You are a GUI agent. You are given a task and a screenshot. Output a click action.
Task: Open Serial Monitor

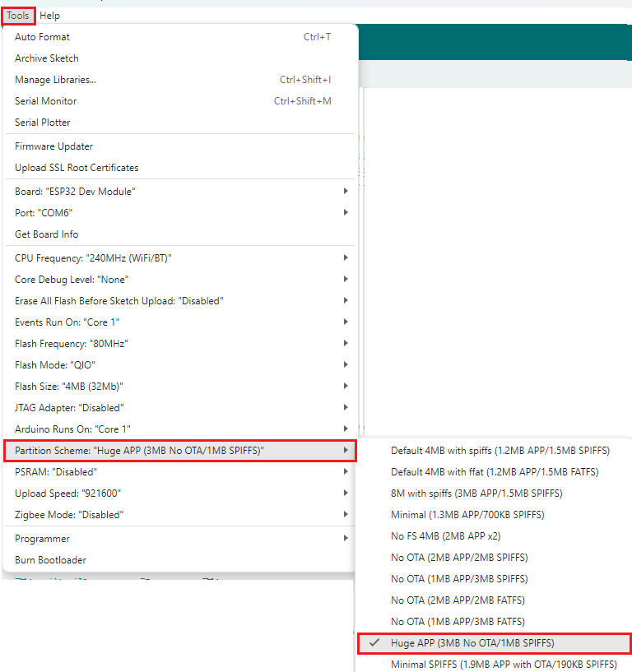coord(180,101)
